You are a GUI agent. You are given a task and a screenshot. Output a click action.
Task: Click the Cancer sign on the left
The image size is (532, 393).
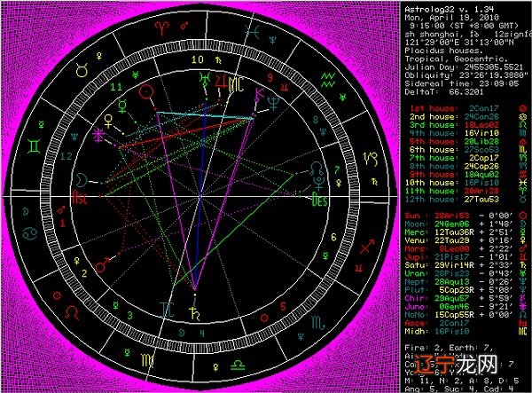click(x=30, y=233)
